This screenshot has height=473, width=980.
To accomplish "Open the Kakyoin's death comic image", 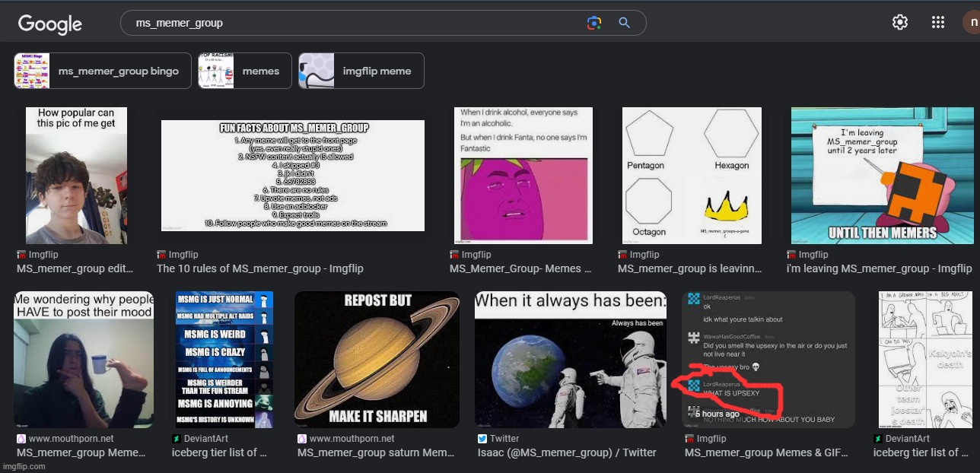I will click(x=924, y=360).
